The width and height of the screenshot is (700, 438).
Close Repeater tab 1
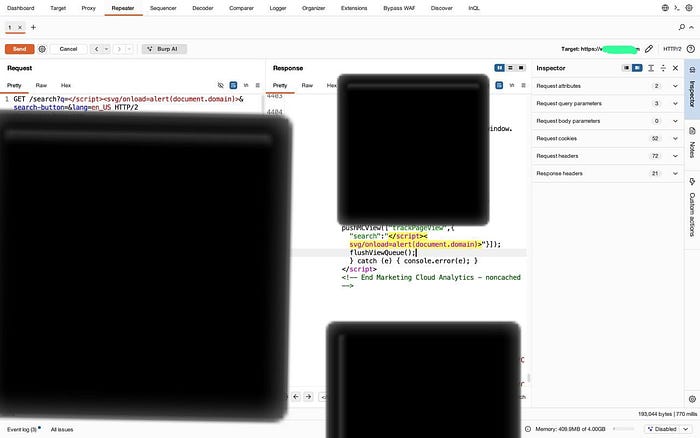(20, 27)
